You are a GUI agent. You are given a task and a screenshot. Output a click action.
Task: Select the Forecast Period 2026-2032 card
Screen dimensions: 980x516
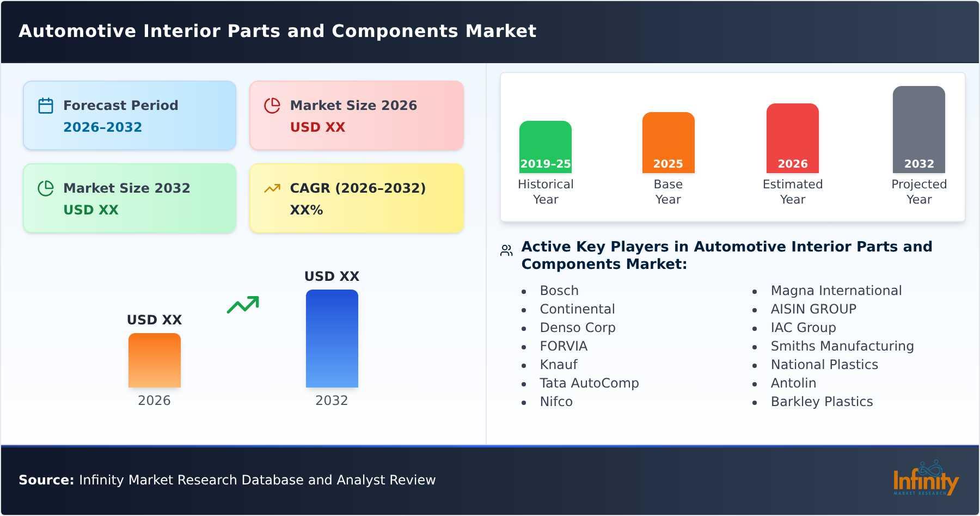tap(130, 115)
